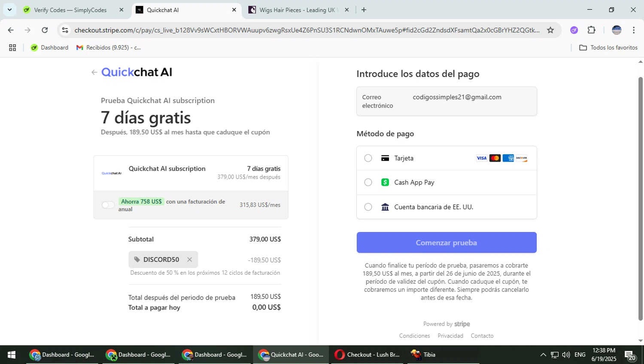Image resolution: width=644 pixels, height=364 pixels.
Task: Open the Todos los favoritos folder
Action: click(608, 48)
